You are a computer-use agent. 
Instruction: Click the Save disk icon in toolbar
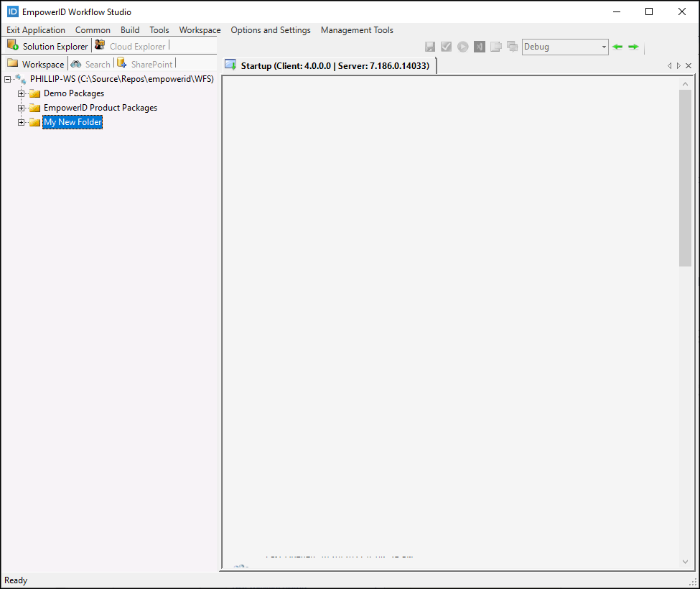coord(430,47)
